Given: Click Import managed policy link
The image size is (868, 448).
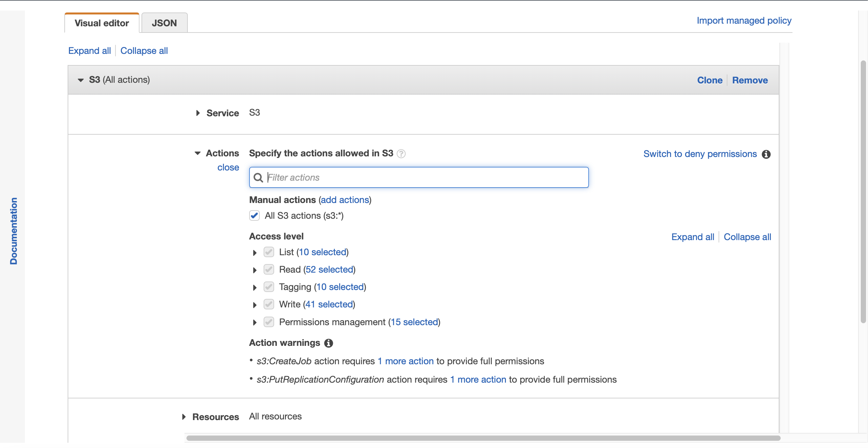Looking at the screenshot, I should (744, 21).
